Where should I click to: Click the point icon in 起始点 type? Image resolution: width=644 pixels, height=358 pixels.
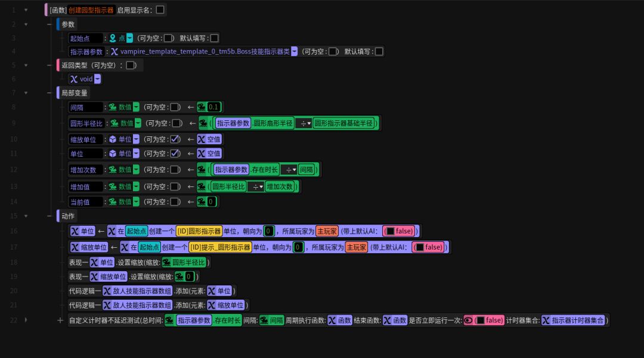coord(113,38)
